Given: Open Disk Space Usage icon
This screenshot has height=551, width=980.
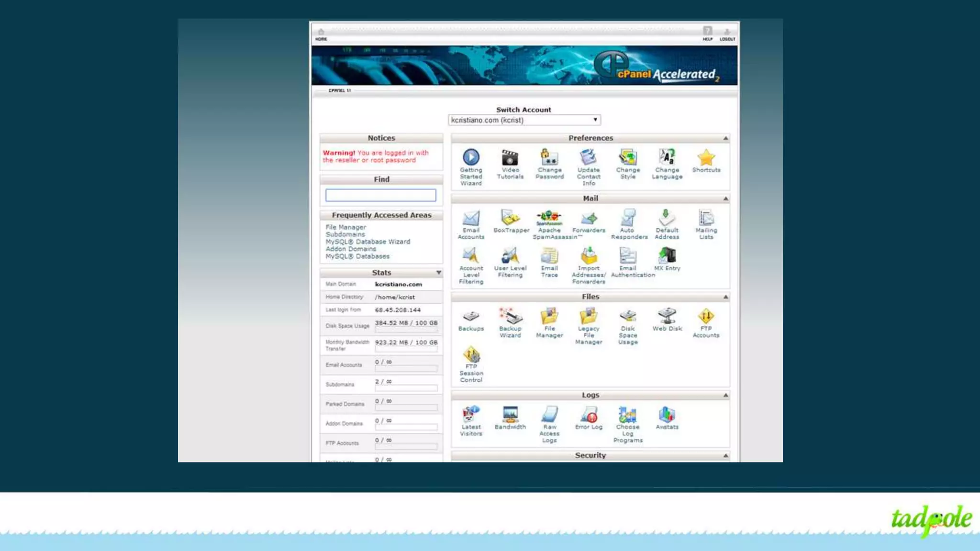Looking at the screenshot, I should 627,317.
